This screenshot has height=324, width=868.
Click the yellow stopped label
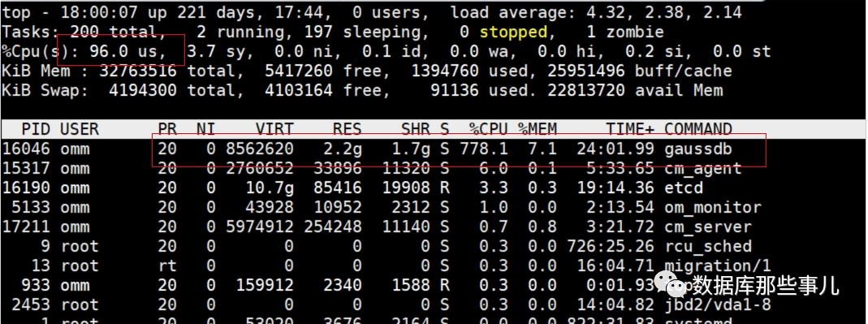pyautogui.click(x=512, y=32)
